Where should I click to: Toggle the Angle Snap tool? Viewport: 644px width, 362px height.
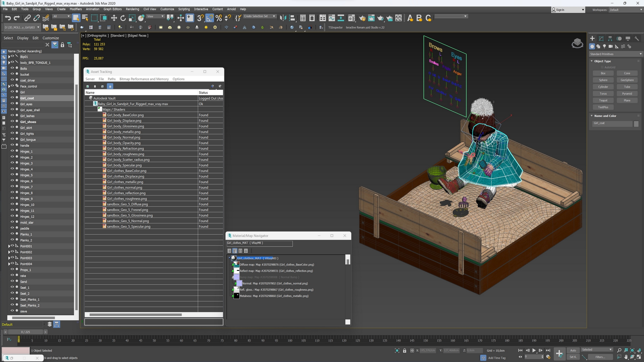point(210,18)
